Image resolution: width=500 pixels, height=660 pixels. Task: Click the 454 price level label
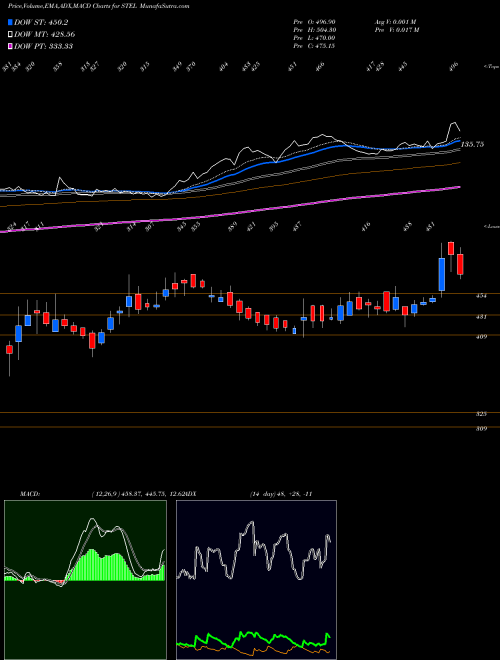(x=481, y=296)
